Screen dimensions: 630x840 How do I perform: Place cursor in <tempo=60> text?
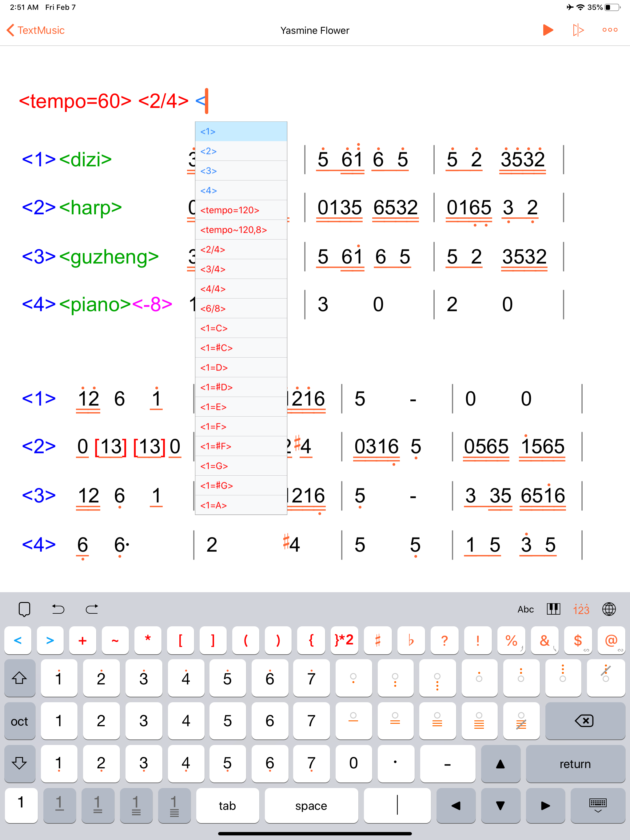[x=75, y=101]
